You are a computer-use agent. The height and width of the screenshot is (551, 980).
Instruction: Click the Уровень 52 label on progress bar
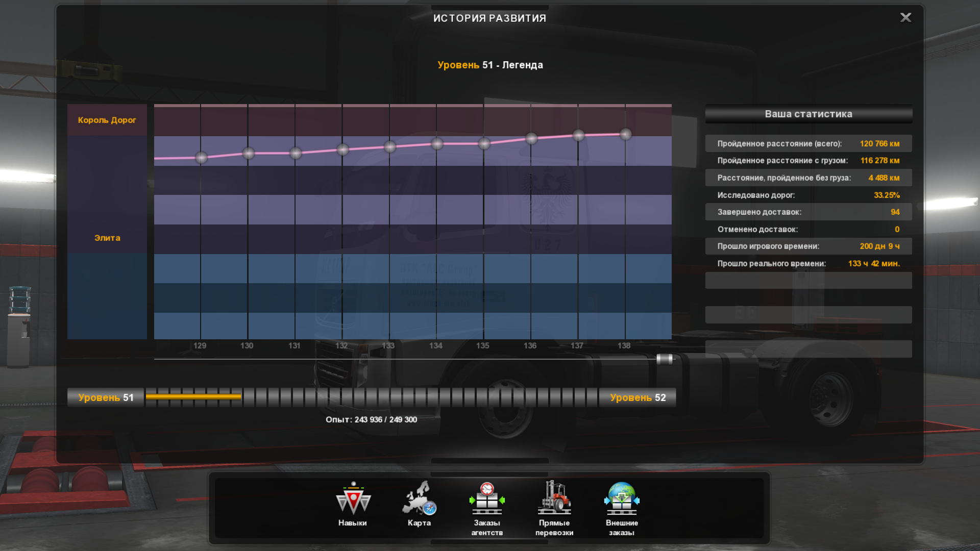[638, 397]
